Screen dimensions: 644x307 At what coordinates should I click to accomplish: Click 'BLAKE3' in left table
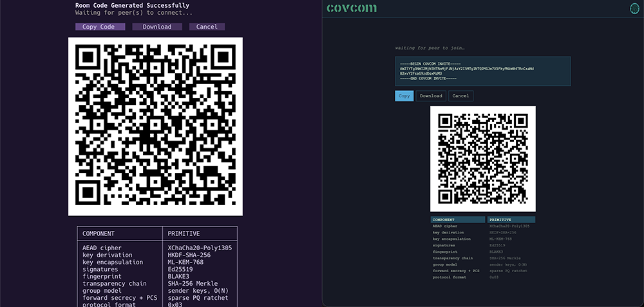pyautogui.click(x=178, y=277)
